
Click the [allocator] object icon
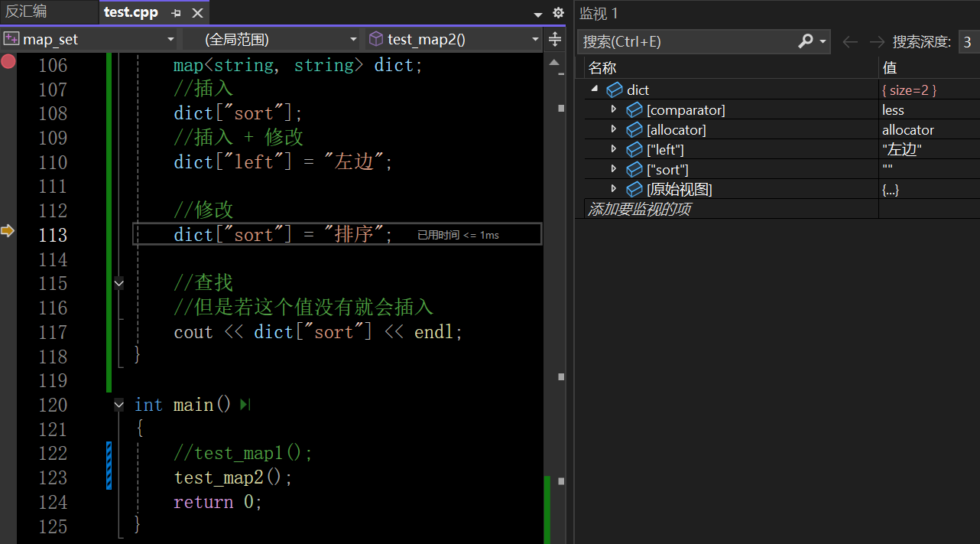(x=634, y=130)
